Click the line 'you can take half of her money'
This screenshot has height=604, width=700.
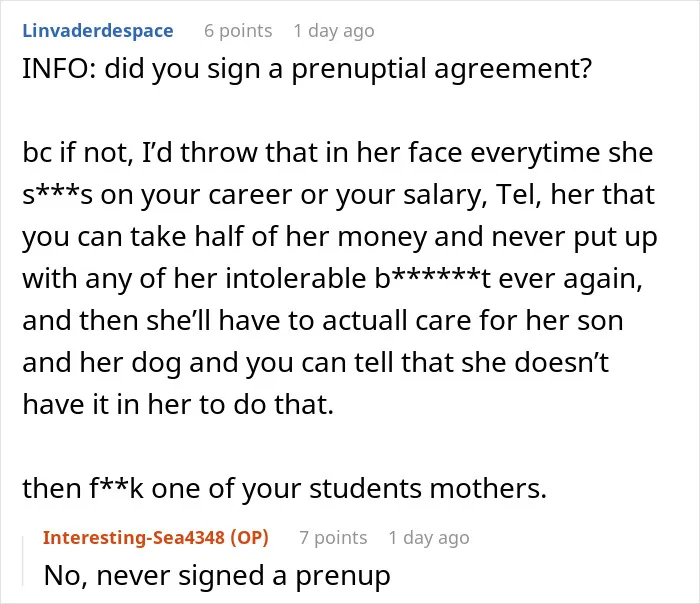point(340,238)
